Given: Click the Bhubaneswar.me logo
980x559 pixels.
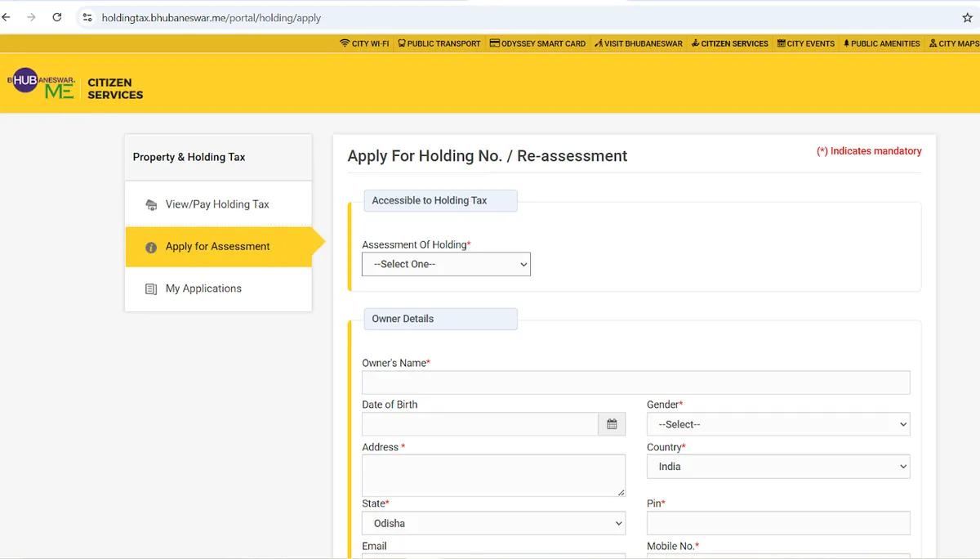Looking at the screenshot, I should [x=42, y=84].
